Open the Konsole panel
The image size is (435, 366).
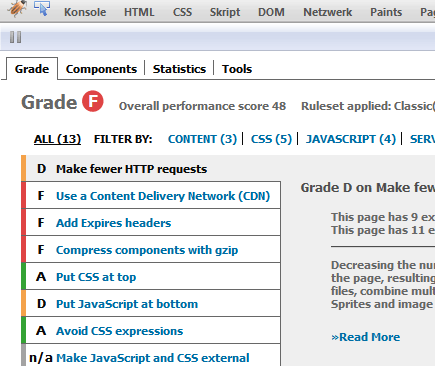click(x=85, y=12)
